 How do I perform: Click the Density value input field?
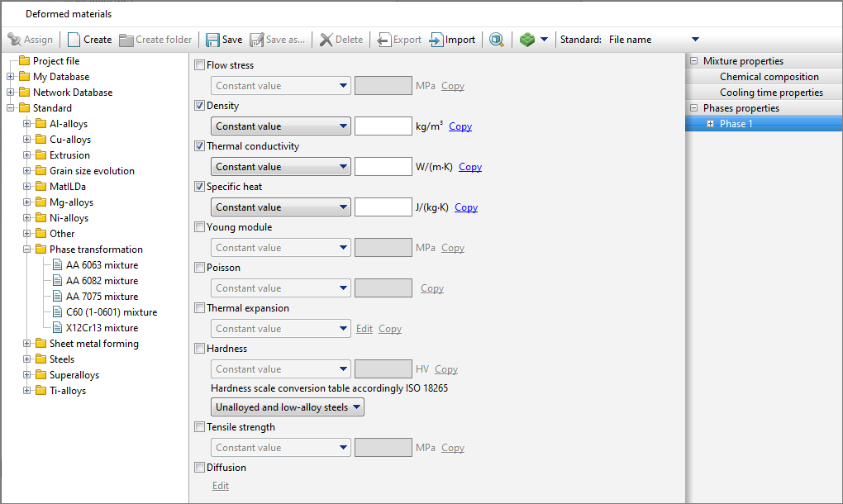coord(383,126)
